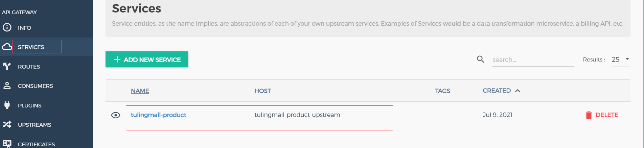The width and height of the screenshot is (644, 148).
Task: Click the Consumers person icon
Action: (7, 85)
